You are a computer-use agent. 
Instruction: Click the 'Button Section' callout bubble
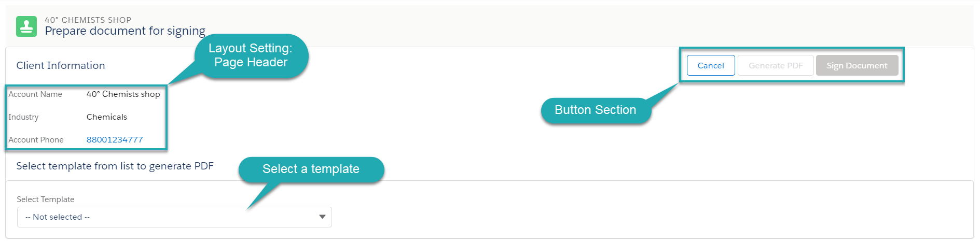[595, 110]
